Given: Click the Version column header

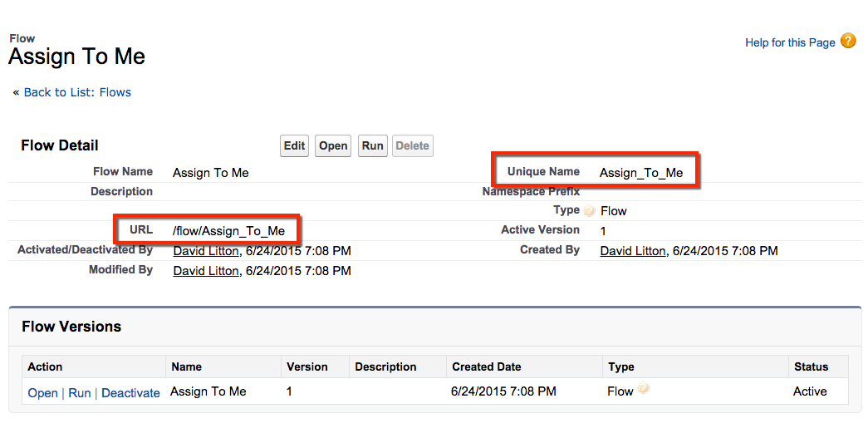Looking at the screenshot, I should [x=306, y=367].
